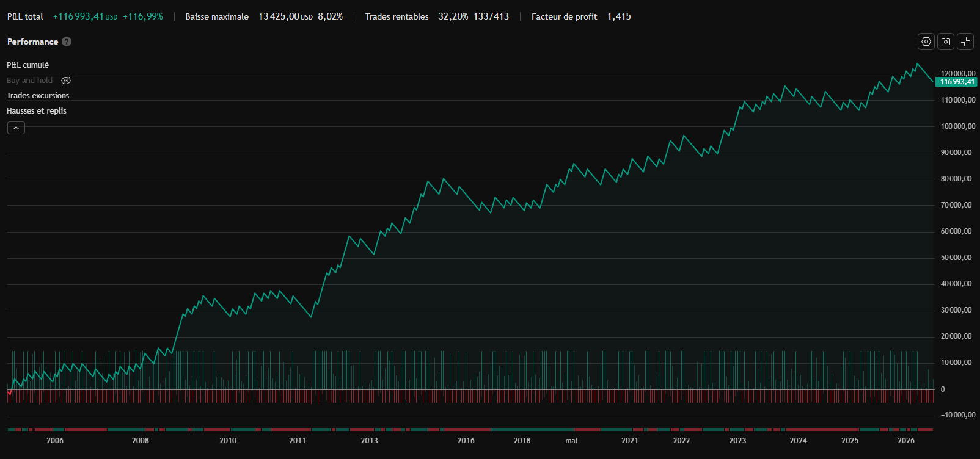Click the 2016 label on the time axis
The width and height of the screenshot is (980, 459).
[466, 441]
